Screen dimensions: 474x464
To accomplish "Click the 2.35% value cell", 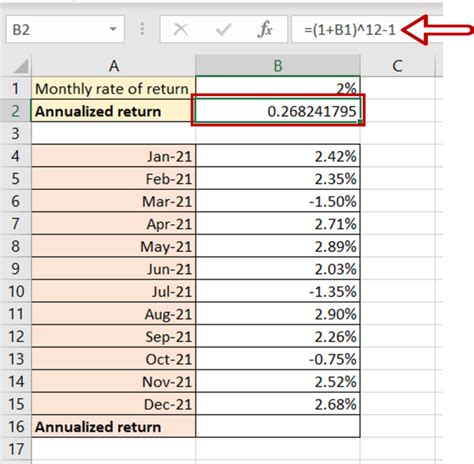I will coord(278,178).
